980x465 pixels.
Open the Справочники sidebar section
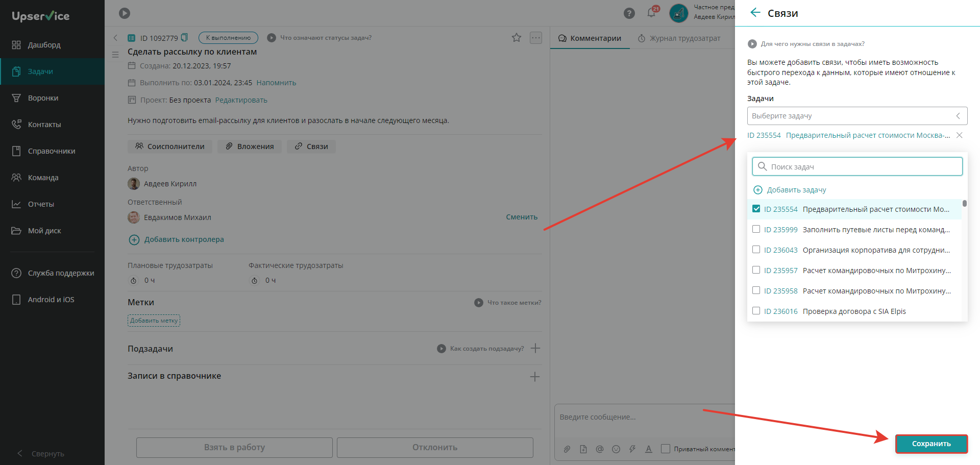click(52, 151)
